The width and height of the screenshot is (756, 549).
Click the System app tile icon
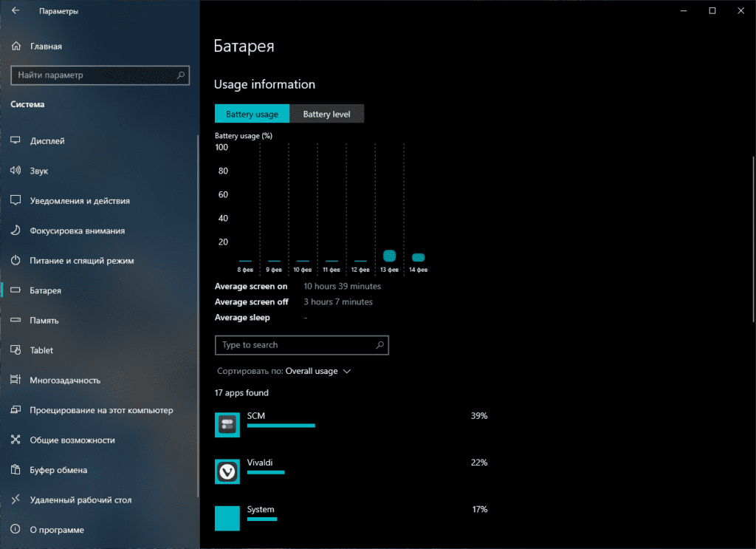click(x=227, y=519)
